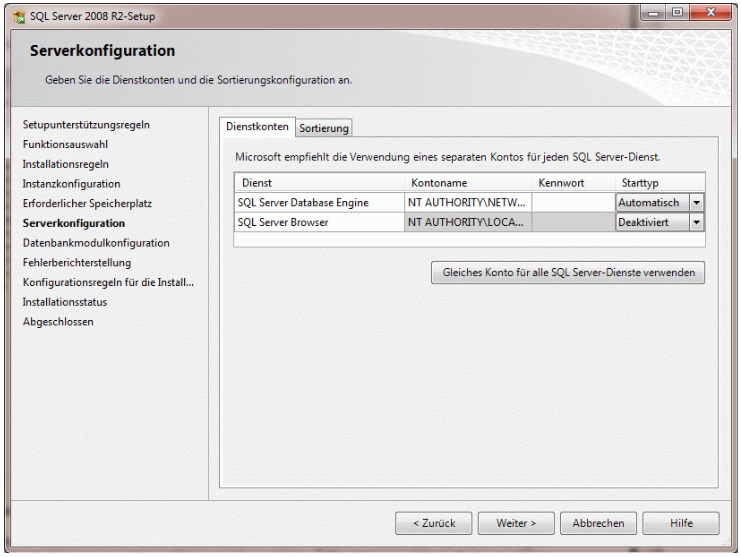The height and width of the screenshot is (557, 741).
Task: Click the Kennwort column header
Action: tap(573, 183)
